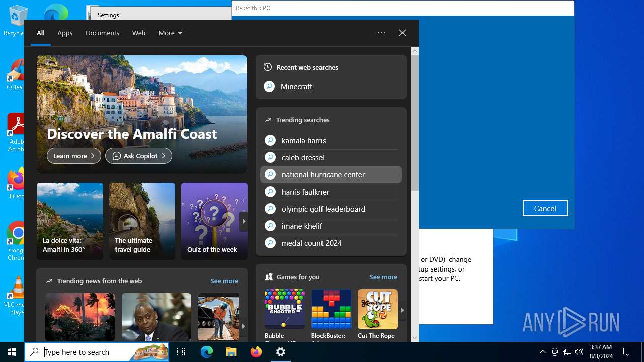Open Microsoft Edge from the taskbar
644x362 pixels.
point(207,352)
